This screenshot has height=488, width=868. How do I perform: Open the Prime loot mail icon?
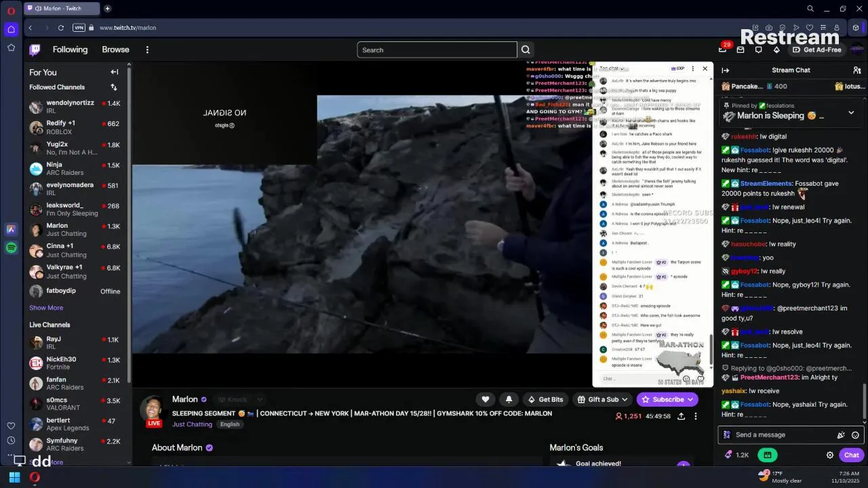click(741, 49)
